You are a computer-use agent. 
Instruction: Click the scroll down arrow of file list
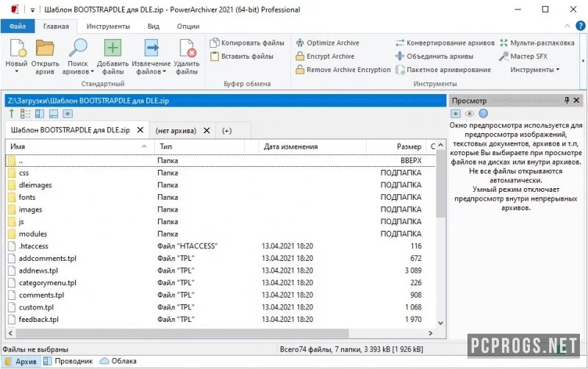pyautogui.click(x=440, y=323)
